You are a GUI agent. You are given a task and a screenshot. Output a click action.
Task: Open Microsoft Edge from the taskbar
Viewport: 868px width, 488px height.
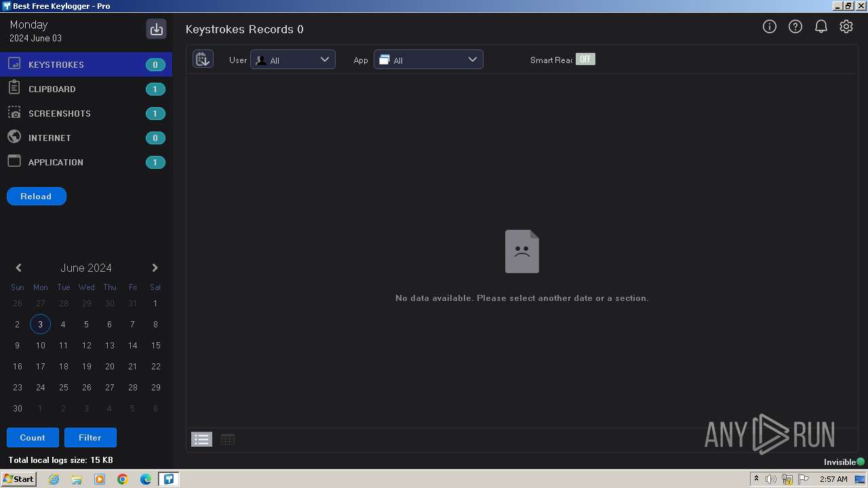coord(146,479)
